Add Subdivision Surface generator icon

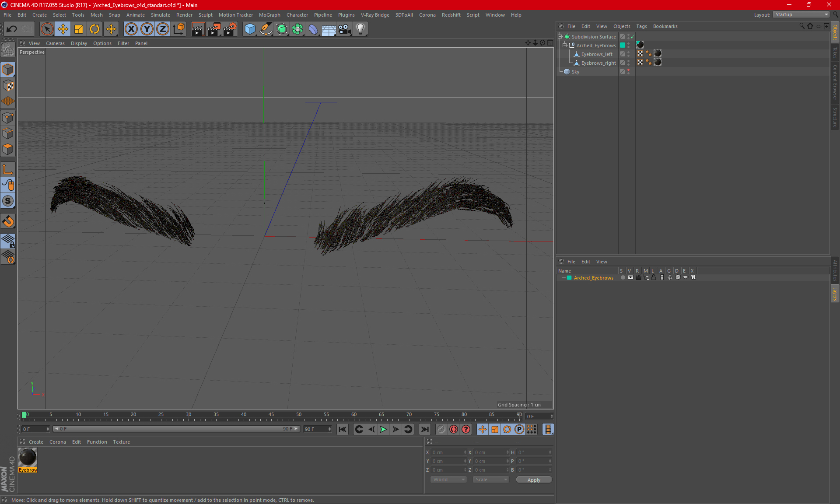pos(282,29)
